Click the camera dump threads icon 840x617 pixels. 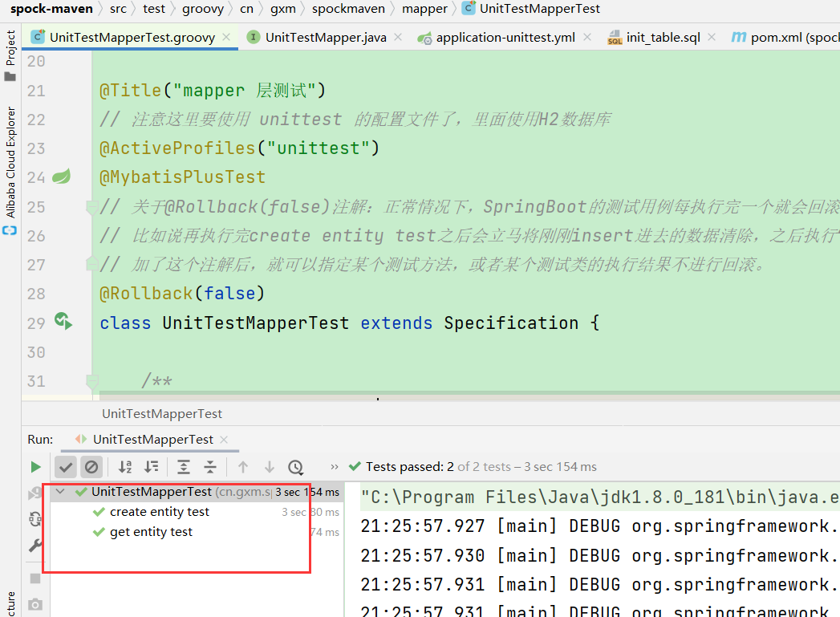coord(35,604)
